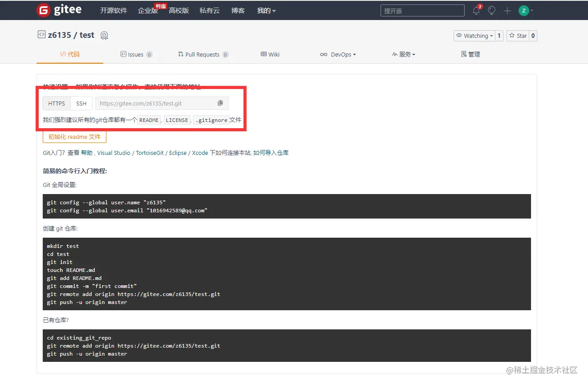Switch to the 管理 tab
Viewport: 588px width, 385px height.
(x=470, y=54)
